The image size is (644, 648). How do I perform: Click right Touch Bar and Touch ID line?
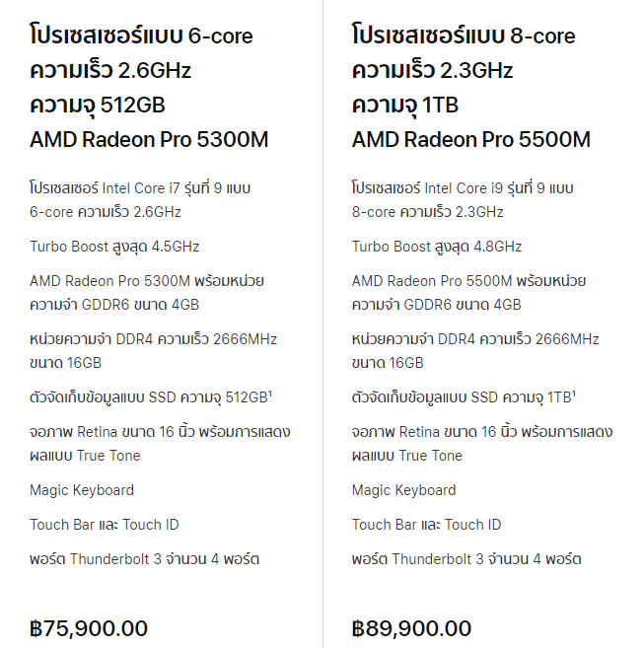pos(426,525)
